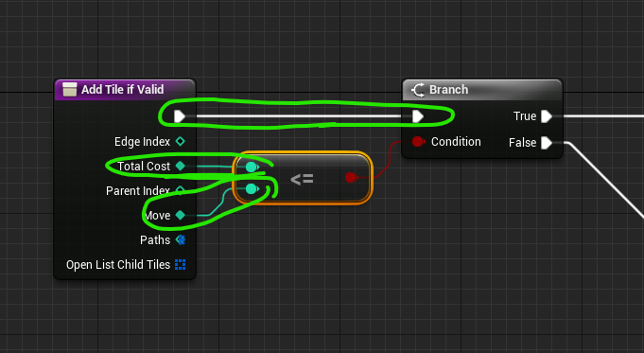Screen dimensions: 644x353
Task: Click the True label on Branch
Action: point(525,116)
